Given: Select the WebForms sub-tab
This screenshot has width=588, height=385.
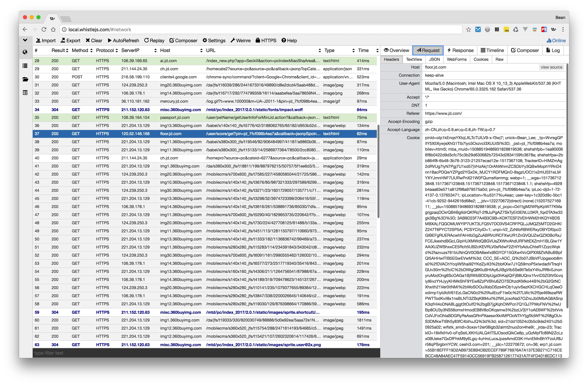Looking at the screenshot, I should click(x=457, y=59).
